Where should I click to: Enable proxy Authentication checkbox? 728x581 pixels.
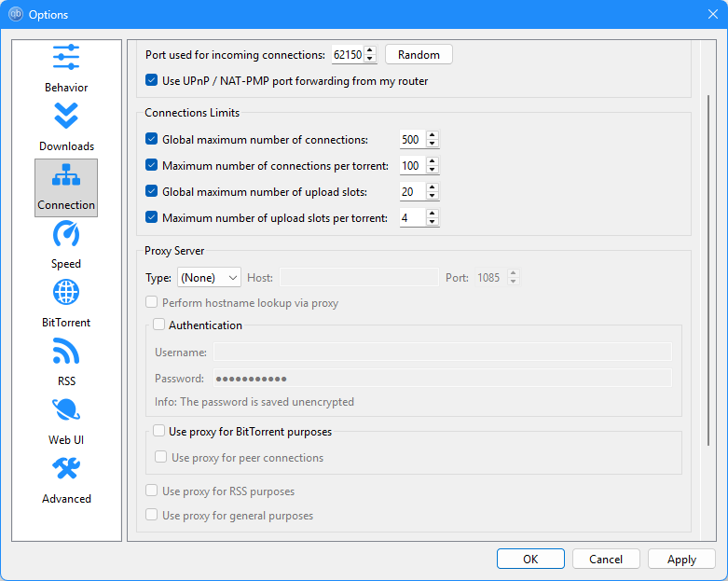pos(158,325)
